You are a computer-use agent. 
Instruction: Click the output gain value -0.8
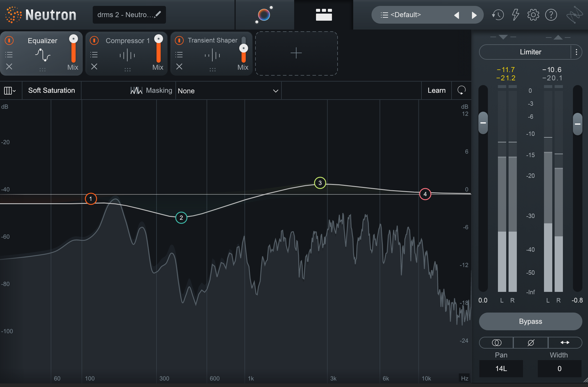pos(577,300)
